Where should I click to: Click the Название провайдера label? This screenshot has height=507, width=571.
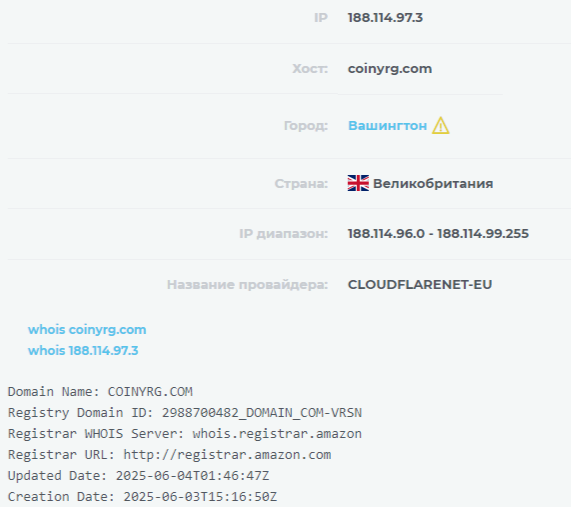pyautogui.click(x=247, y=284)
